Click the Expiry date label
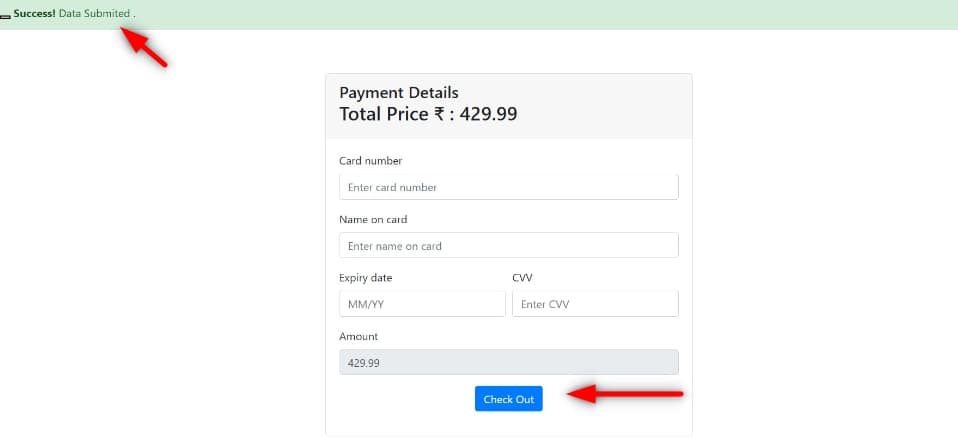 366,278
